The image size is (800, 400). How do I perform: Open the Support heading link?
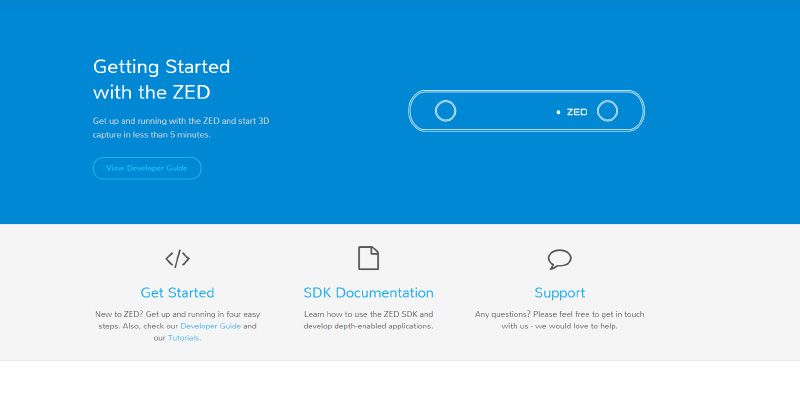pos(560,293)
